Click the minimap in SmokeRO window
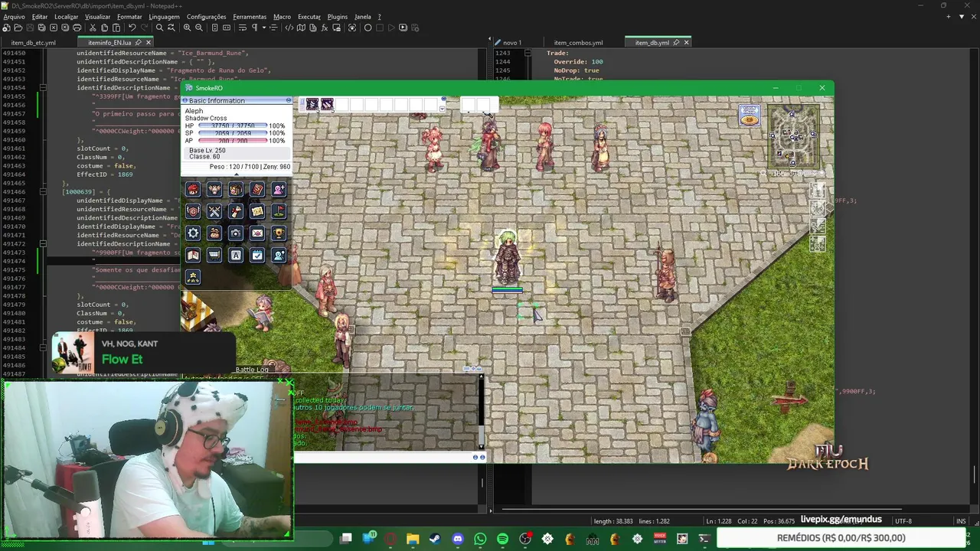This screenshot has width=980, height=551. (x=793, y=137)
